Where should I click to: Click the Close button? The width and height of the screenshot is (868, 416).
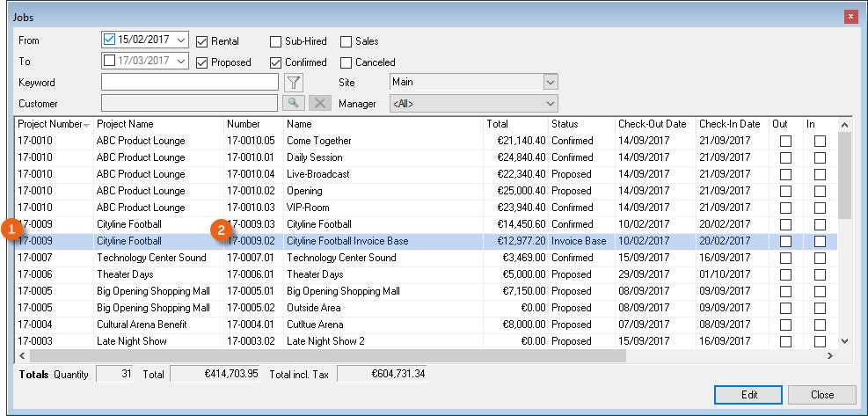click(822, 394)
